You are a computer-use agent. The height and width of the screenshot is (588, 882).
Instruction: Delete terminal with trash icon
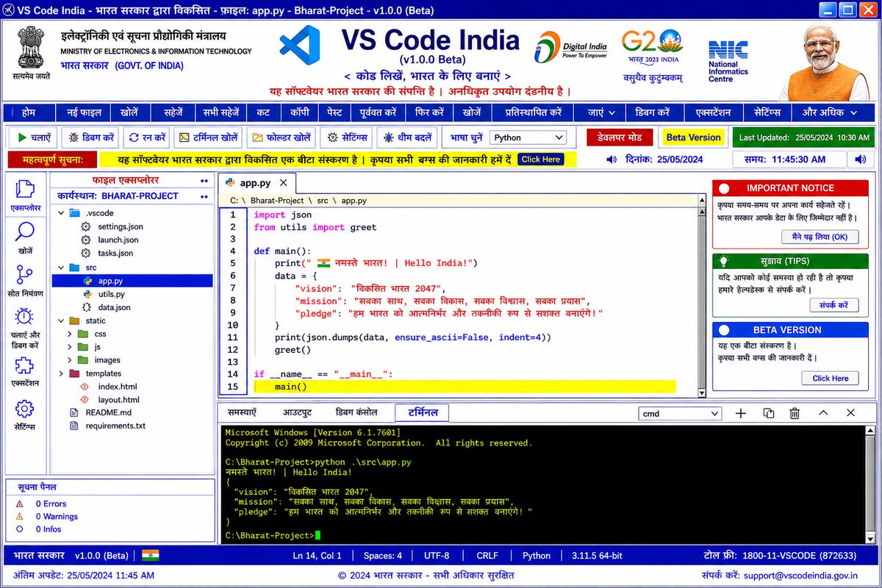pyautogui.click(x=795, y=414)
